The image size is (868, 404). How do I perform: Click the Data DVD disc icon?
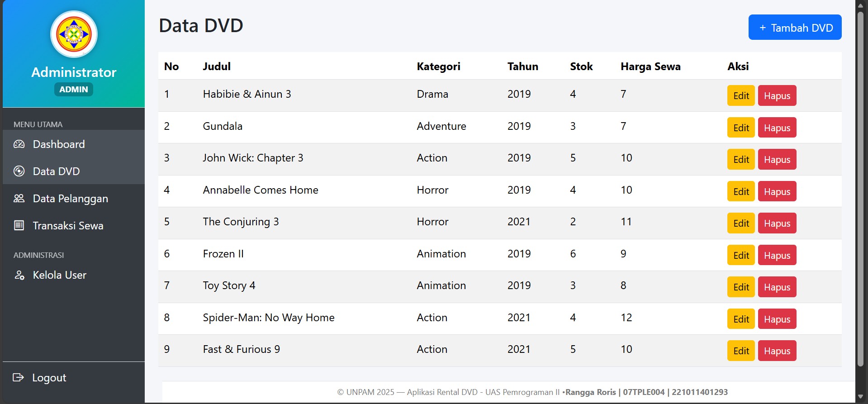pos(19,171)
